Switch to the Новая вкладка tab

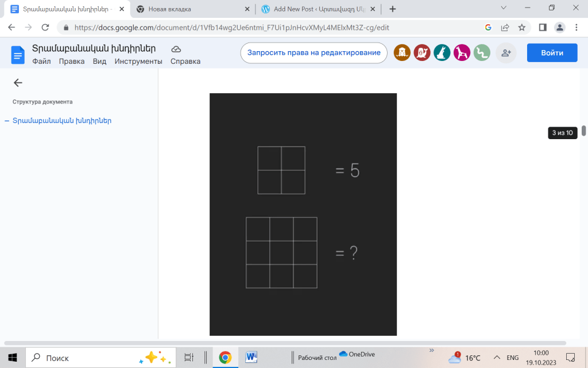click(189, 9)
